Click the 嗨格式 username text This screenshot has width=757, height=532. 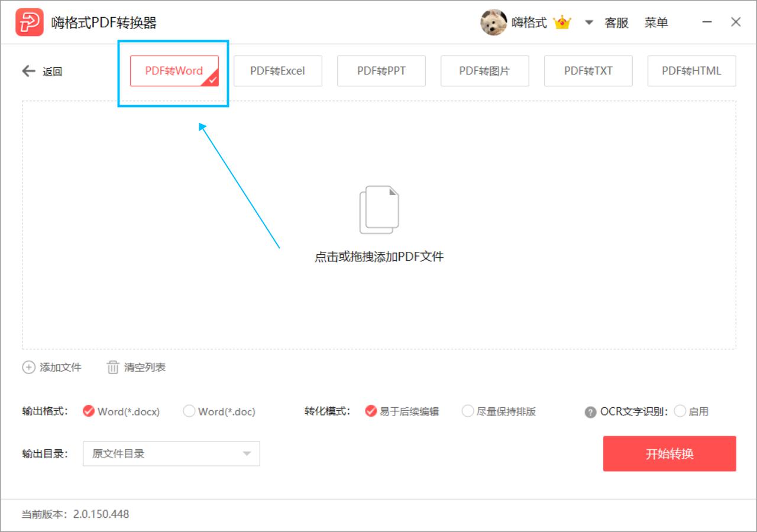529,22
